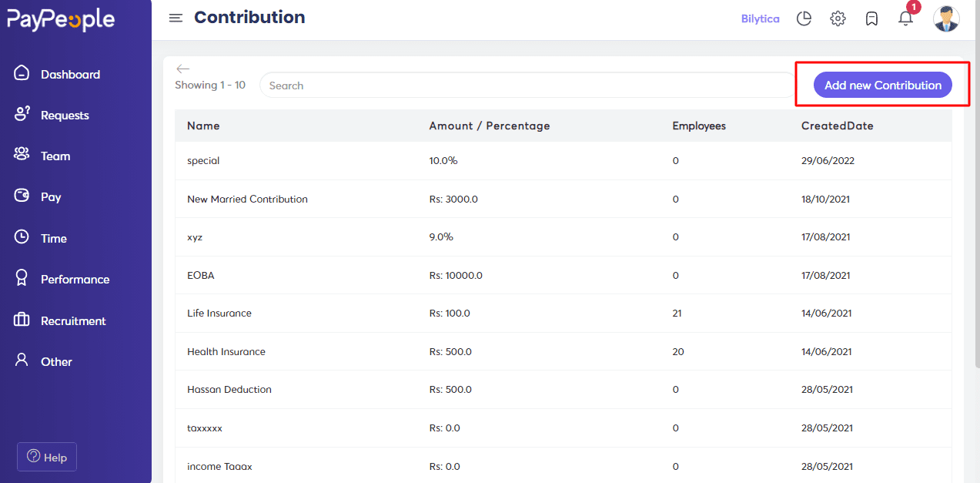Click the Team people icon
The height and width of the screenshot is (483, 980).
pos(22,155)
